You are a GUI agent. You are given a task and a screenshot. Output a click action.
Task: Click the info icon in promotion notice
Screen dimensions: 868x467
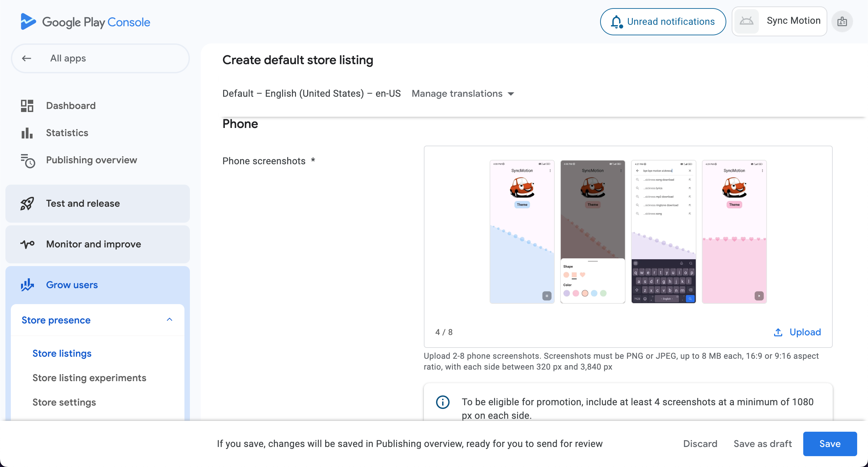point(442,402)
